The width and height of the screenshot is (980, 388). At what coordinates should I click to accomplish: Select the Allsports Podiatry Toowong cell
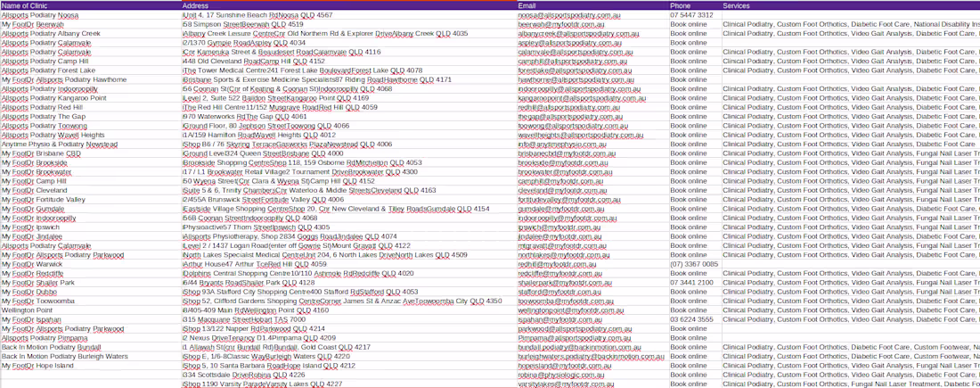pyautogui.click(x=91, y=126)
